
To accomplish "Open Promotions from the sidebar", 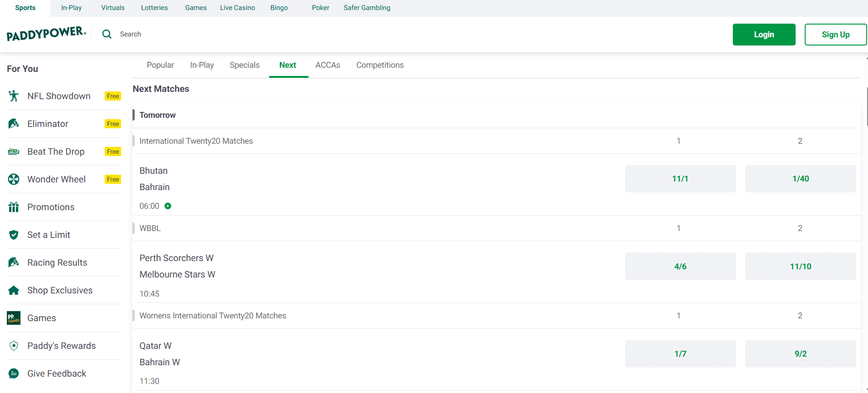I will pyautogui.click(x=51, y=207).
